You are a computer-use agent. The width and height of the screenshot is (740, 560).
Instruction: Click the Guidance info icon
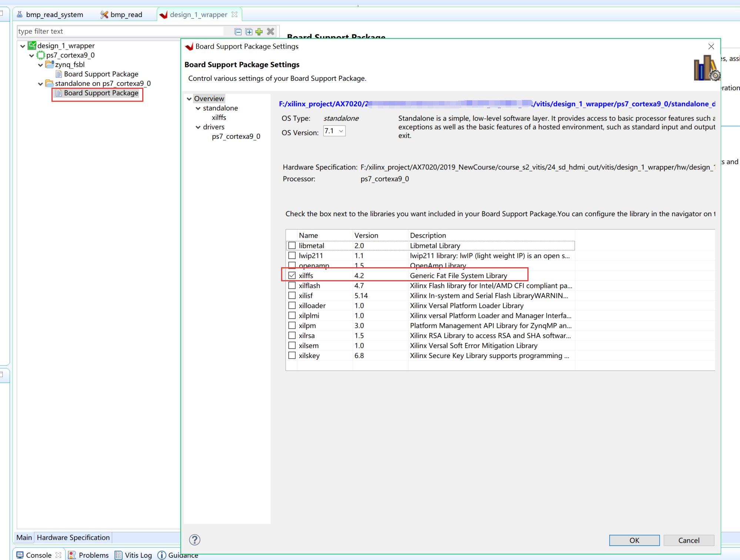click(x=161, y=555)
